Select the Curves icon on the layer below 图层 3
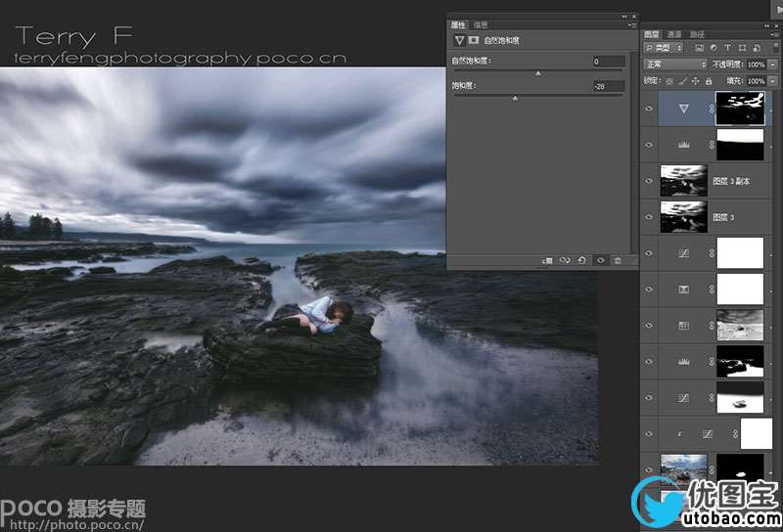 tap(683, 253)
